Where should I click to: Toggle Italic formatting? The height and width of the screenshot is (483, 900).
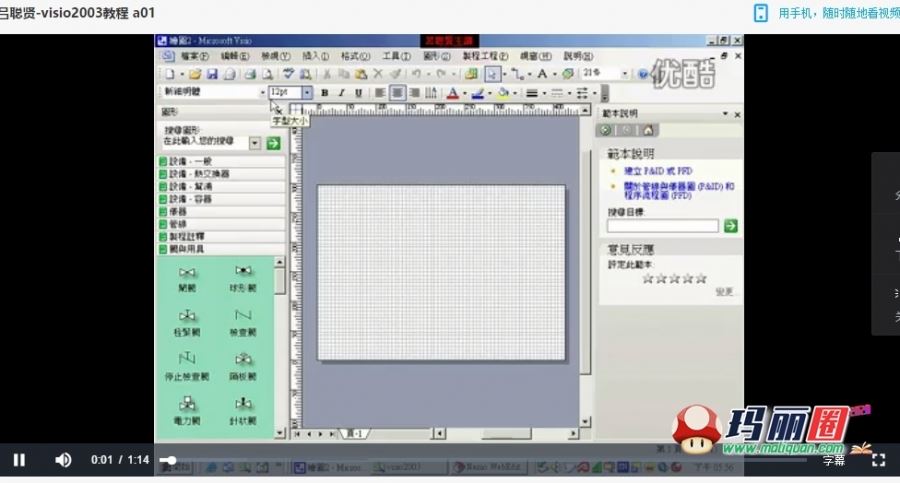(x=342, y=93)
